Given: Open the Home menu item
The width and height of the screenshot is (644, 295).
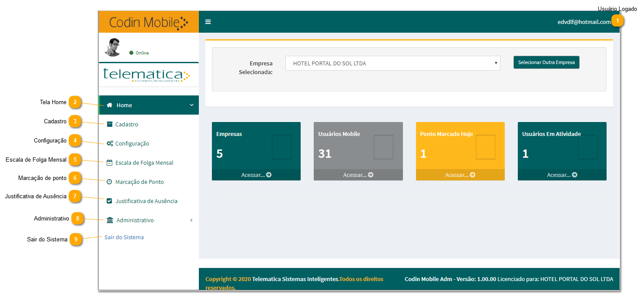Looking at the screenshot, I should coord(149,105).
